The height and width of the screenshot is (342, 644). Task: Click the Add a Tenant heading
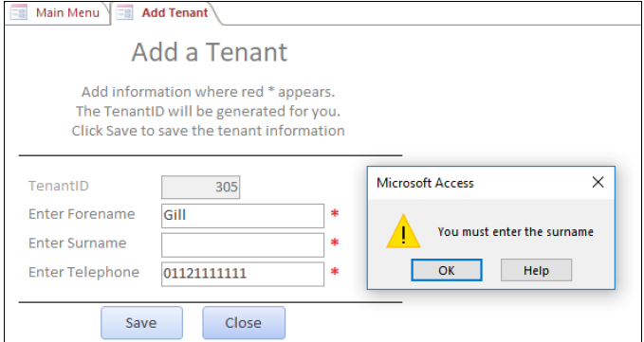[x=210, y=52]
